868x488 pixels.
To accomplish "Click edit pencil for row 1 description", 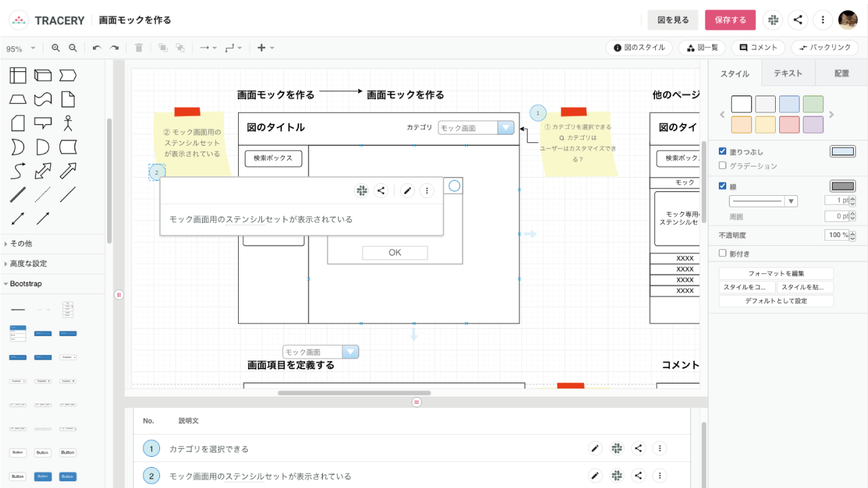I will (595, 448).
